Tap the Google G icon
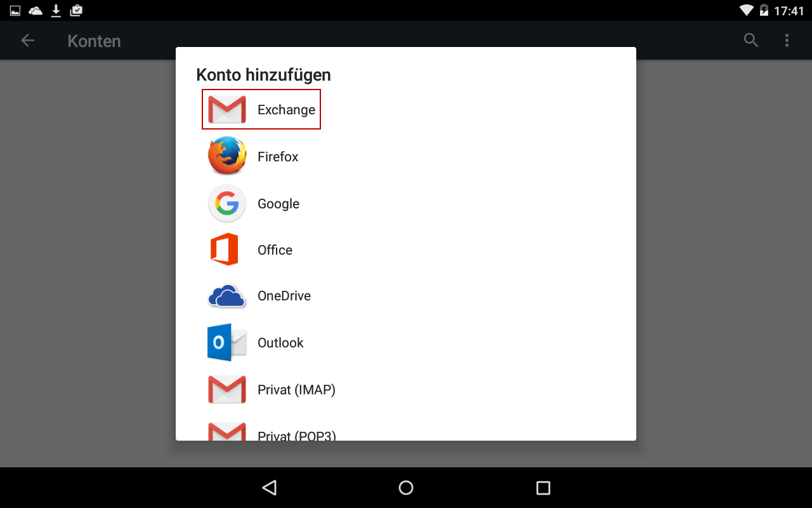This screenshot has width=812, height=508. [227, 203]
